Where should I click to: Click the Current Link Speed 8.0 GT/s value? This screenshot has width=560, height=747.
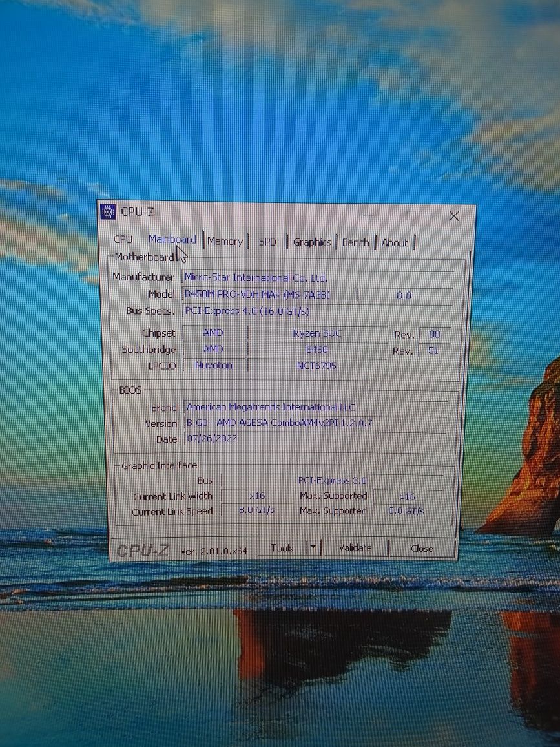pyautogui.click(x=257, y=510)
